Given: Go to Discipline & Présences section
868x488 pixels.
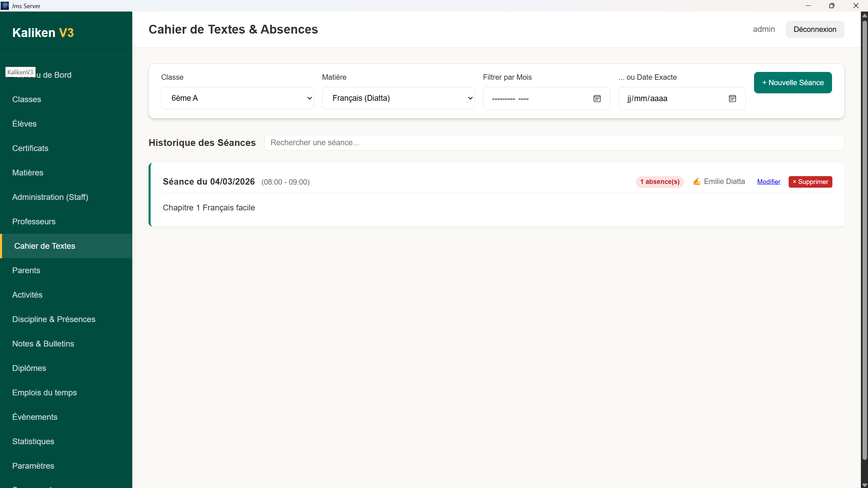Looking at the screenshot, I should (x=54, y=319).
